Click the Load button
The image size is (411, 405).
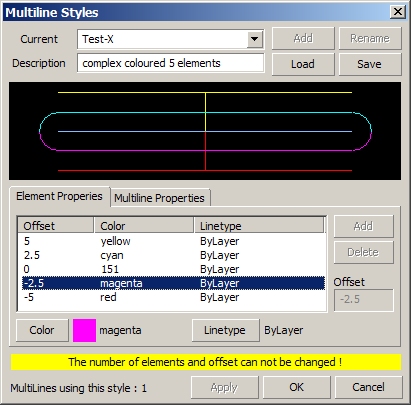(x=303, y=64)
